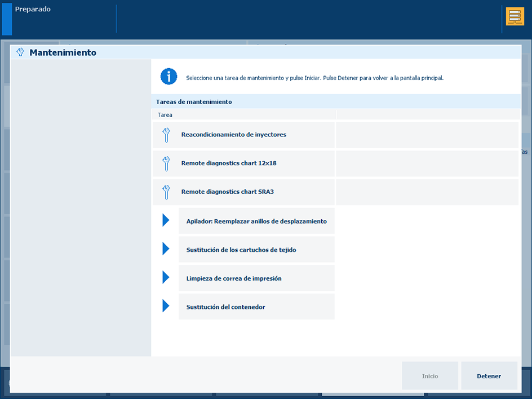The width and height of the screenshot is (532, 399).
Task: Click the blue status indicator bar
Action: [x=7, y=19]
